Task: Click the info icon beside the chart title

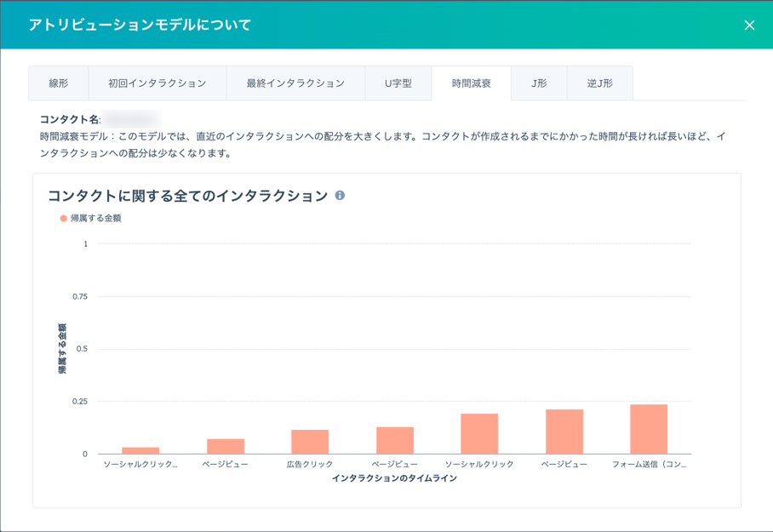Action: point(340,196)
